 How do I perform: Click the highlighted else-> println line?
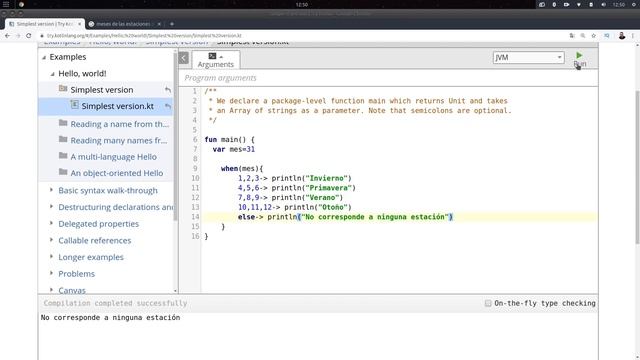[345, 217]
